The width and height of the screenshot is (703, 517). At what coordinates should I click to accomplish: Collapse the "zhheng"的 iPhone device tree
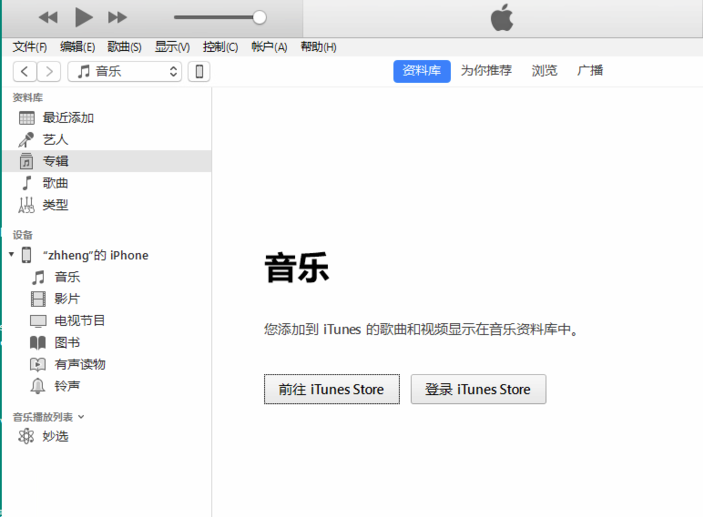(11, 255)
